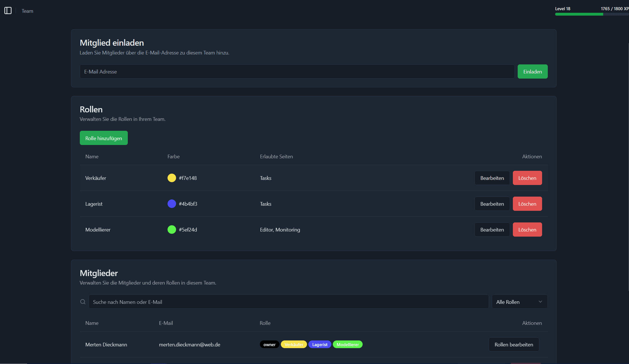Edit the Lagerist role
The image size is (629, 364).
tap(492, 204)
